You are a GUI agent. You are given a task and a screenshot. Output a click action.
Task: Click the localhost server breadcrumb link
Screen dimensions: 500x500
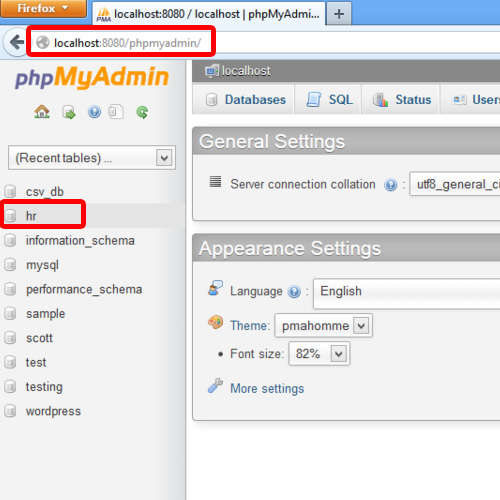click(246, 71)
